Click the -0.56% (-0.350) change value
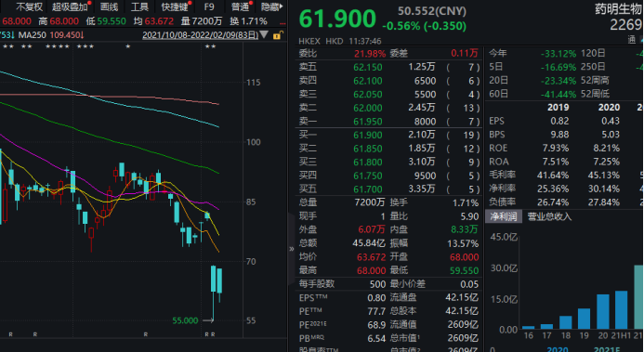 425,26
